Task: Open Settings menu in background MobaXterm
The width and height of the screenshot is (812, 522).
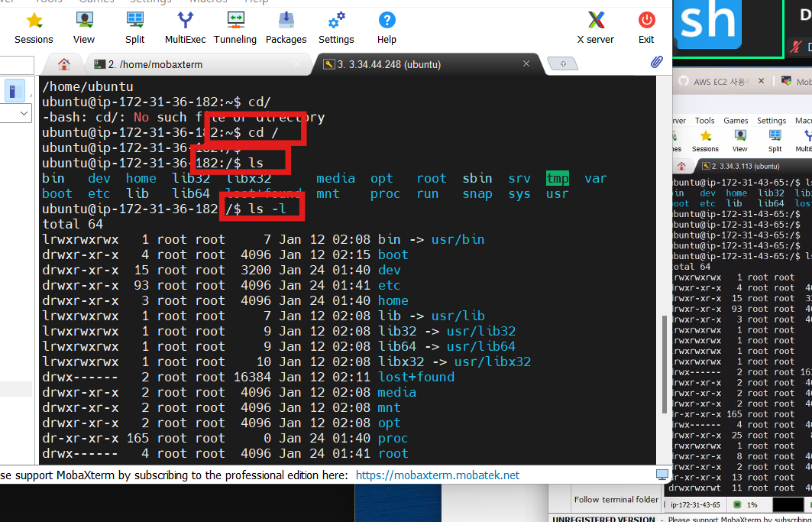Action: coord(772,120)
